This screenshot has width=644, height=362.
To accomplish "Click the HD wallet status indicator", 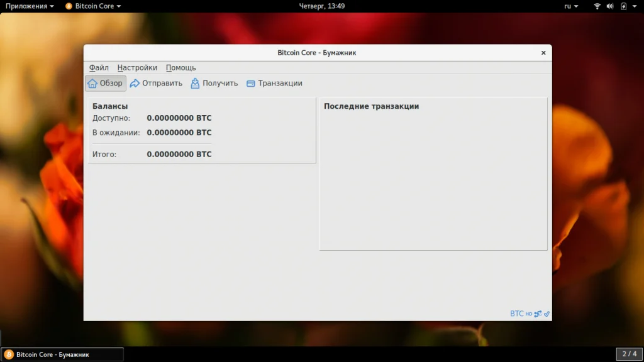I will (x=528, y=314).
